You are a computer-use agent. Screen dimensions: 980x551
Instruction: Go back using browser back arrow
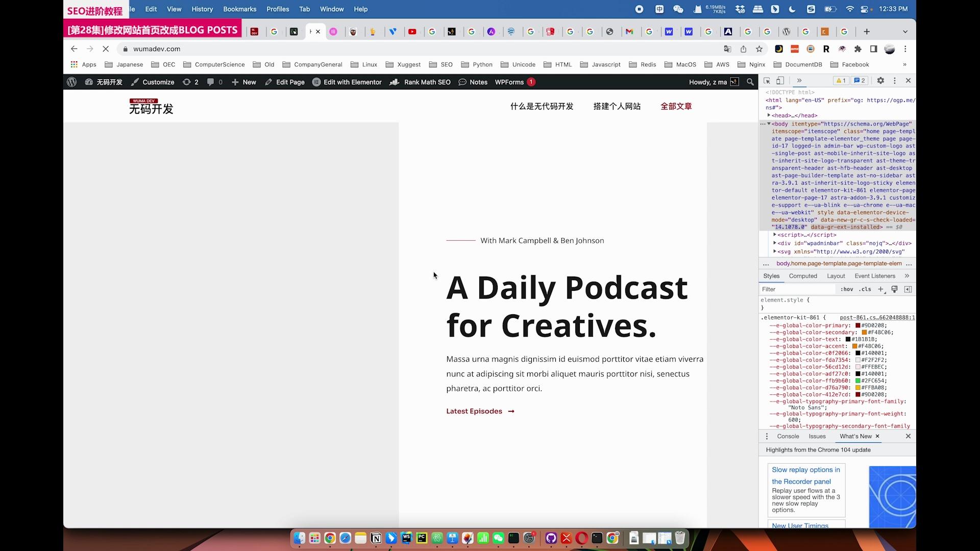74,49
